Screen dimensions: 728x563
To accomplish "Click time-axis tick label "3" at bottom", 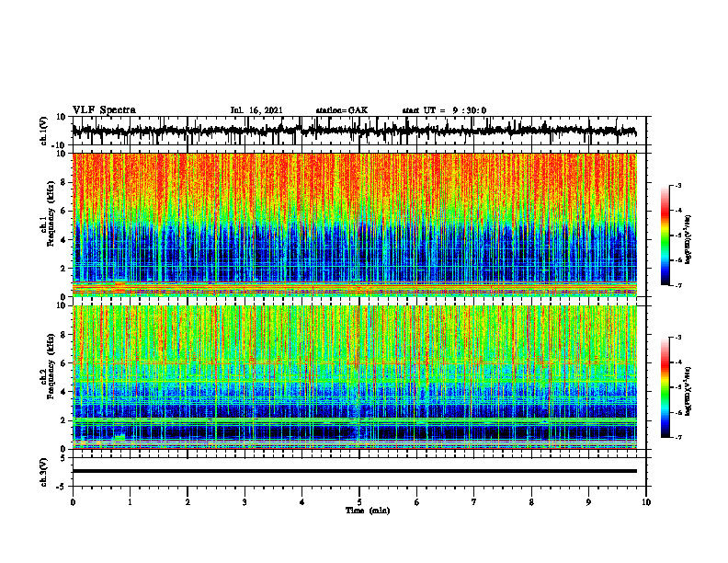I will click(x=245, y=502).
